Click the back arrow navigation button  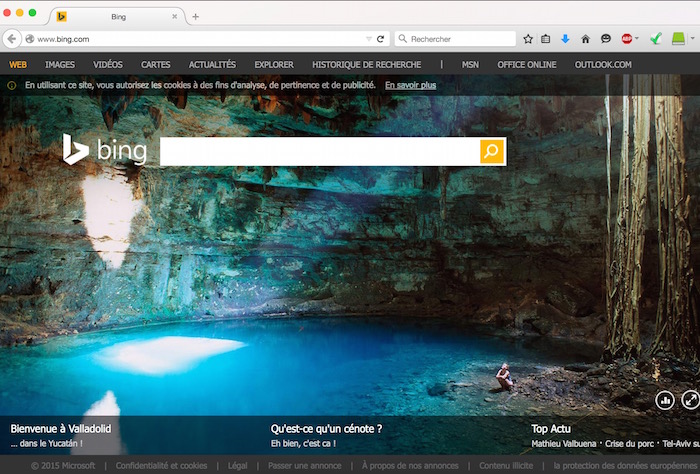point(12,39)
